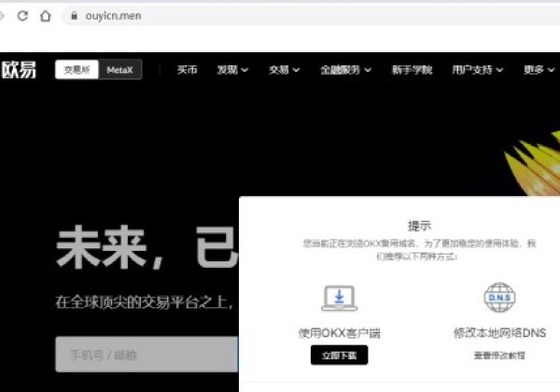Viewport: 560px width, 392px height.
Task: Click the 提示 dialog title
Action: (420, 226)
